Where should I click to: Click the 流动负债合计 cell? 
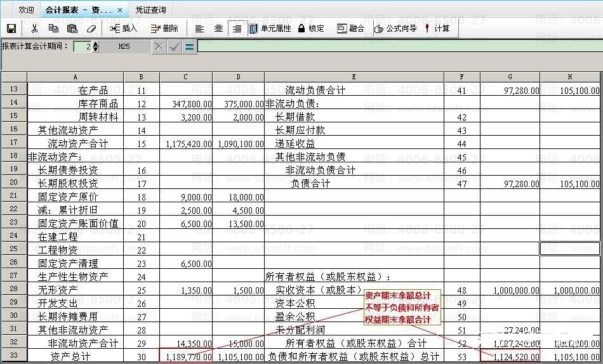tap(354, 90)
